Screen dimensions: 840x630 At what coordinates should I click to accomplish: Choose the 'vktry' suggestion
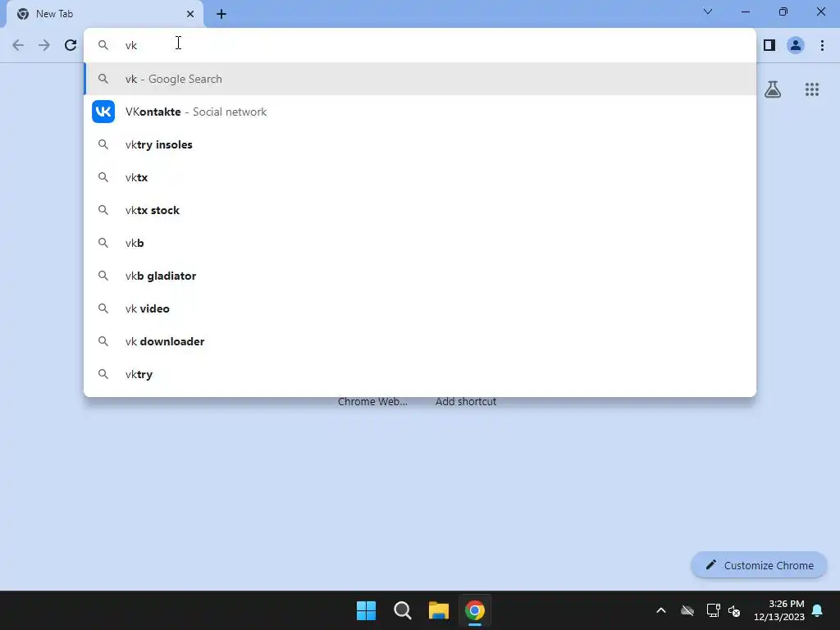click(420, 374)
